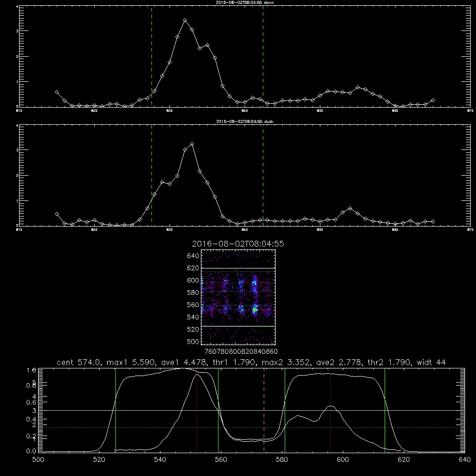This screenshot has width=476, height=476.
Task: Click the 600 label on spectral image y-axis
Action: [193, 280]
